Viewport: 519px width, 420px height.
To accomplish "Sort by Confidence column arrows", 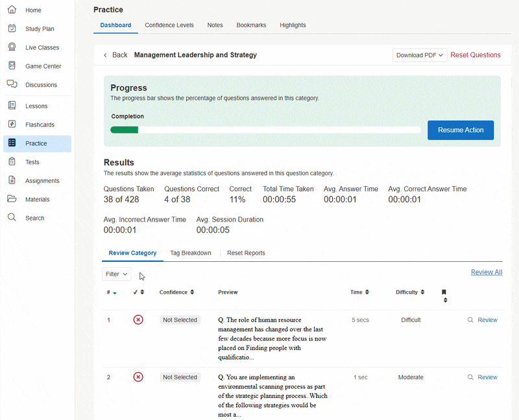I will click(x=192, y=292).
